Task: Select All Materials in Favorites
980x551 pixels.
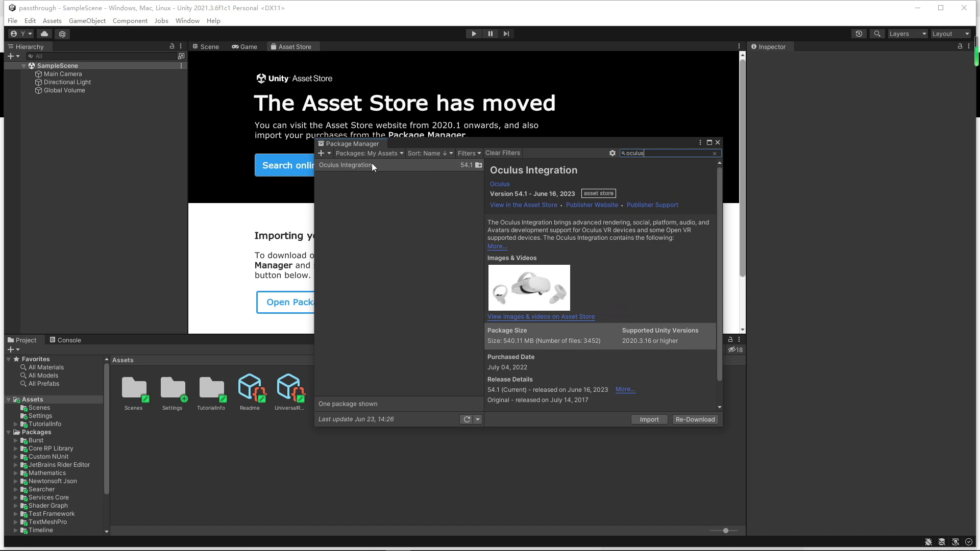Action: pyautogui.click(x=42, y=367)
